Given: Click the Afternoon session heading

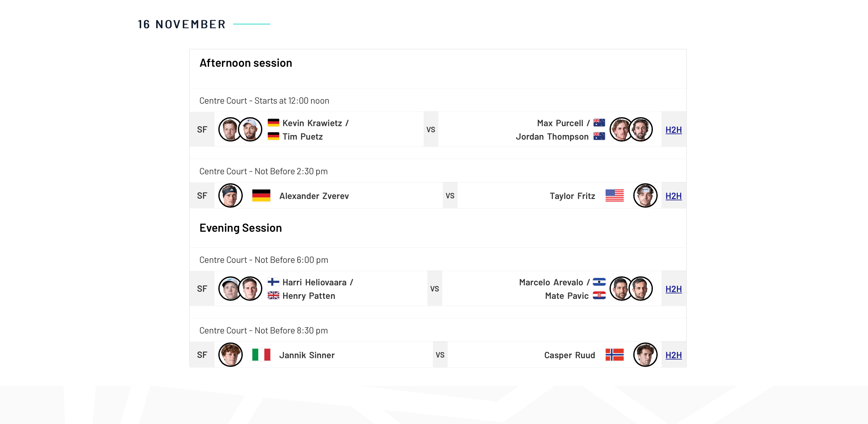Looking at the screenshot, I should tap(246, 63).
